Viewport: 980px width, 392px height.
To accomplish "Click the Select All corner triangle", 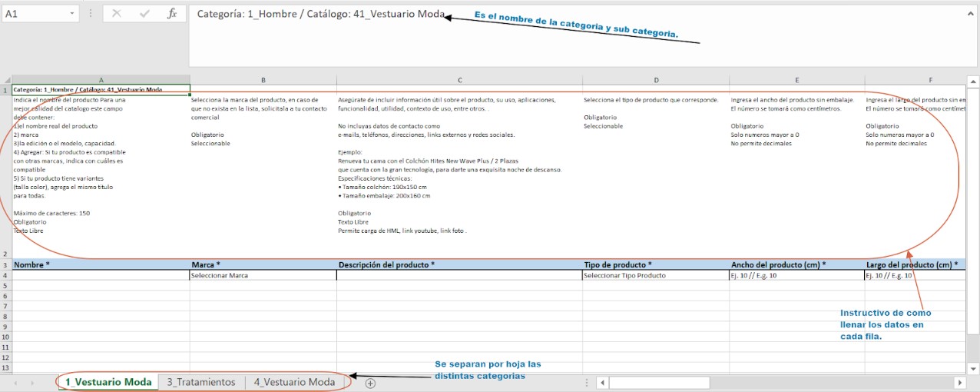I will click(5, 80).
